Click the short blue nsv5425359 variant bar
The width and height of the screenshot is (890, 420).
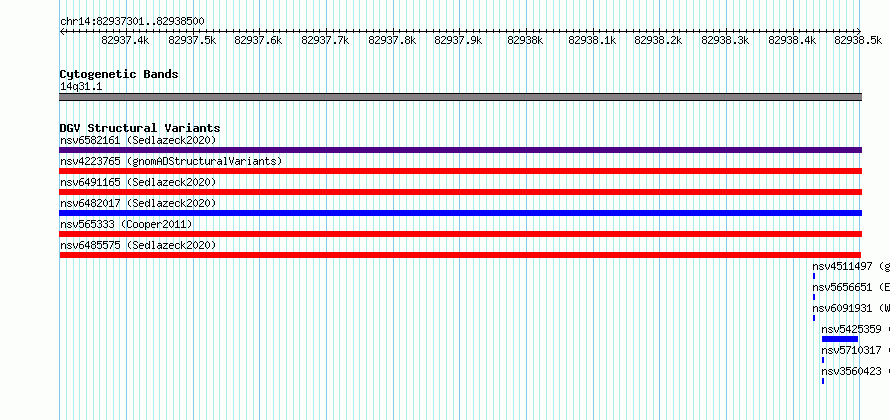tap(839, 339)
